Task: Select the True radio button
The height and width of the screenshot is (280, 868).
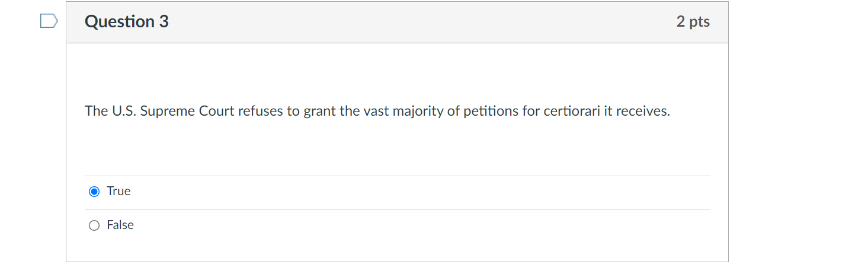Action: [x=94, y=192]
